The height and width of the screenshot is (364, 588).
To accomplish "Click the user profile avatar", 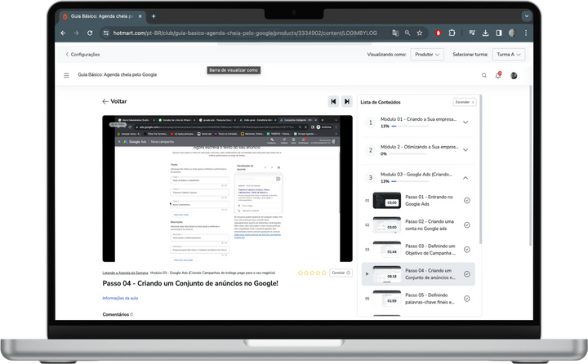I will pyautogui.click(x=514, y=75).
